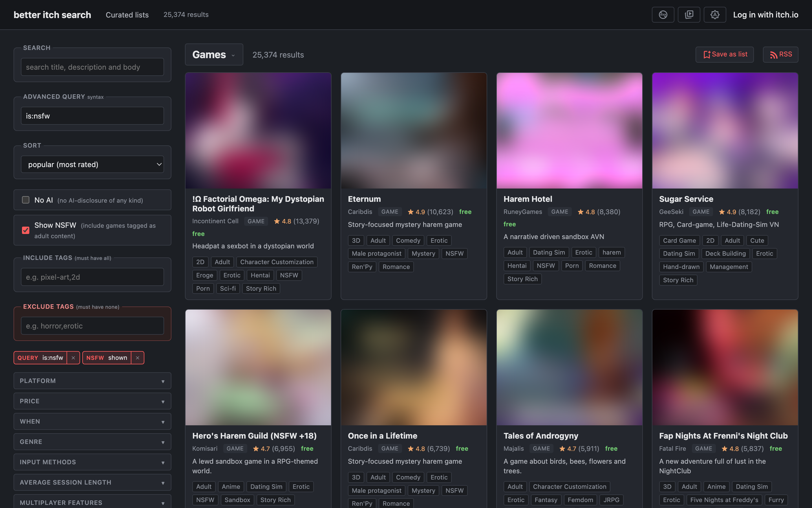The width and height of the screenshot is (812, 508).
Task: Expand the PRICE filter section
Action: [92, 401]
